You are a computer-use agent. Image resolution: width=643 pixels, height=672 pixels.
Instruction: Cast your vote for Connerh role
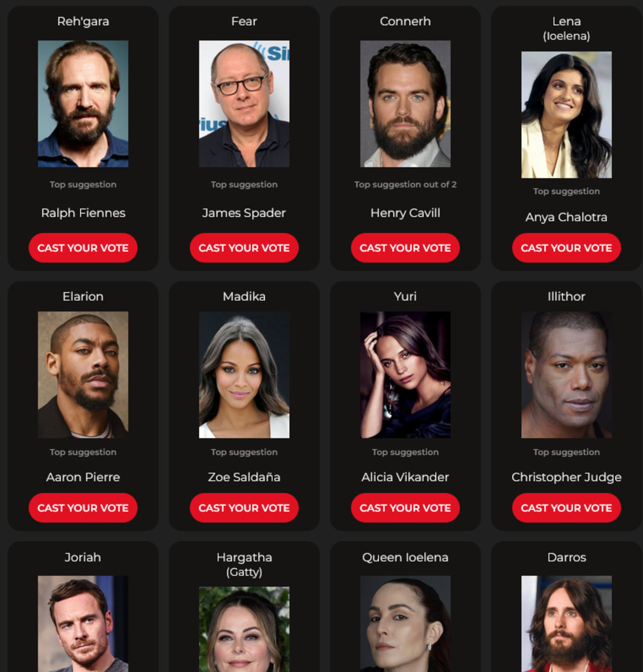click(x=405, y=248)
